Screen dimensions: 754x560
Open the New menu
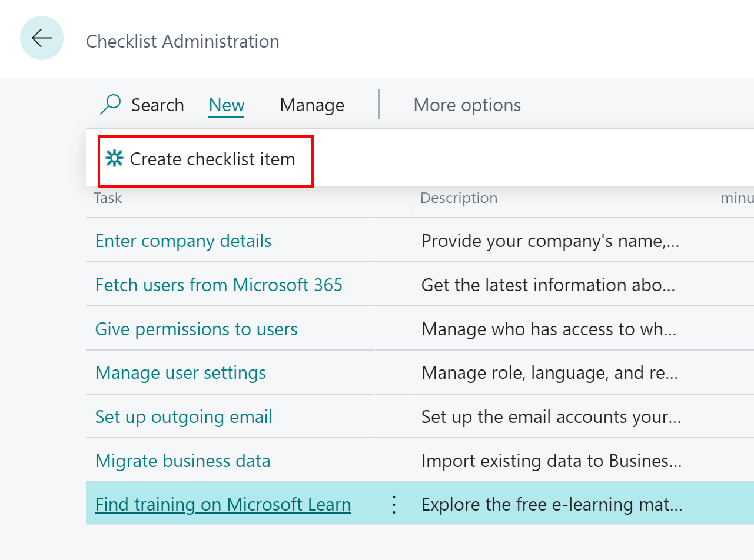tap(226, 104)
